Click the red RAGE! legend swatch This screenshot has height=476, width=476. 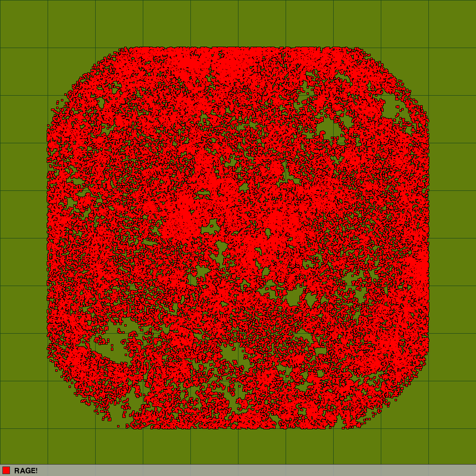pyautogui.click(x=6, y=470)
